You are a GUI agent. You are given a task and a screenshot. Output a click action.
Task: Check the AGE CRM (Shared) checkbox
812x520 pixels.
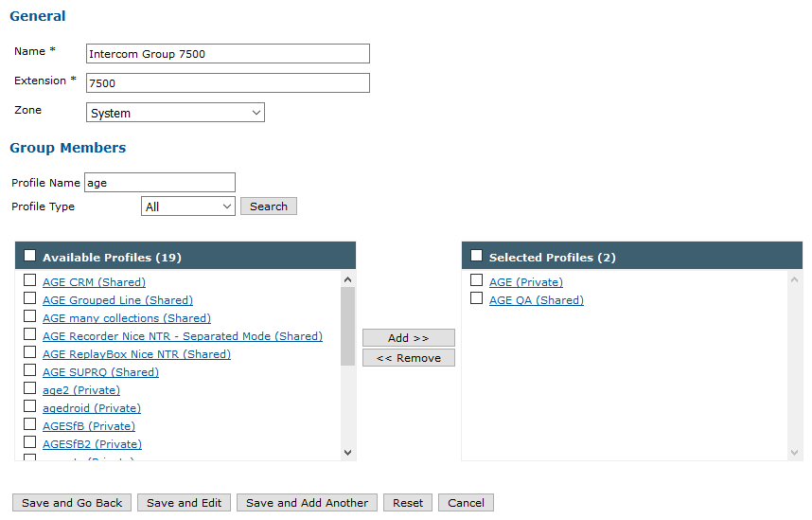(30, 281)
